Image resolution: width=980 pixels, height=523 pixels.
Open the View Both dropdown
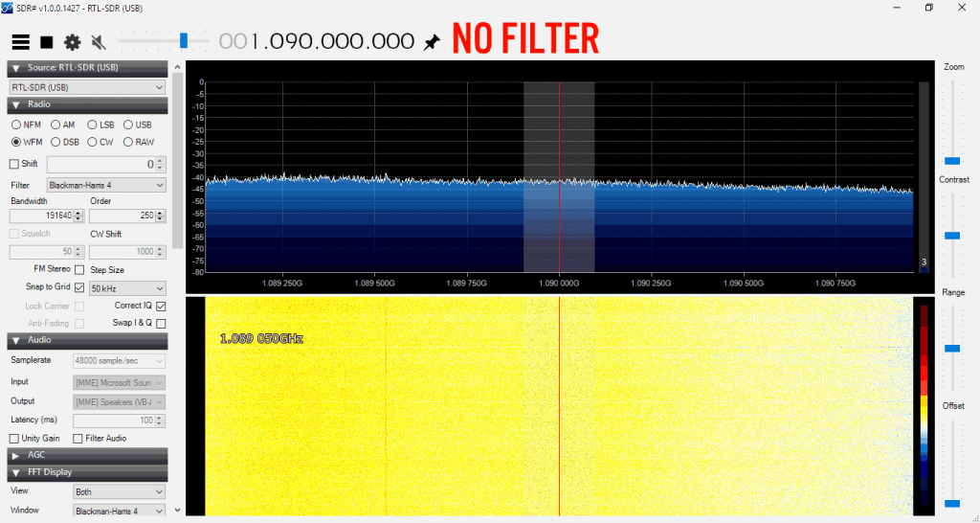[119, 491]
